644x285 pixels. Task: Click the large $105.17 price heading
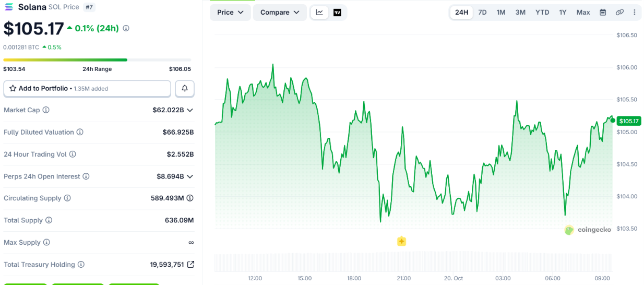(x=33, y=28)
